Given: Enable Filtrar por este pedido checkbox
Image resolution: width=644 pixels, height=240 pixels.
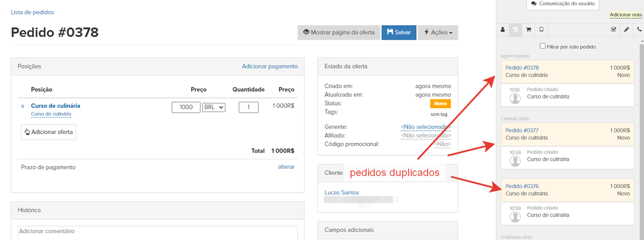Looking at the screenshot, I should click(543, 46).
